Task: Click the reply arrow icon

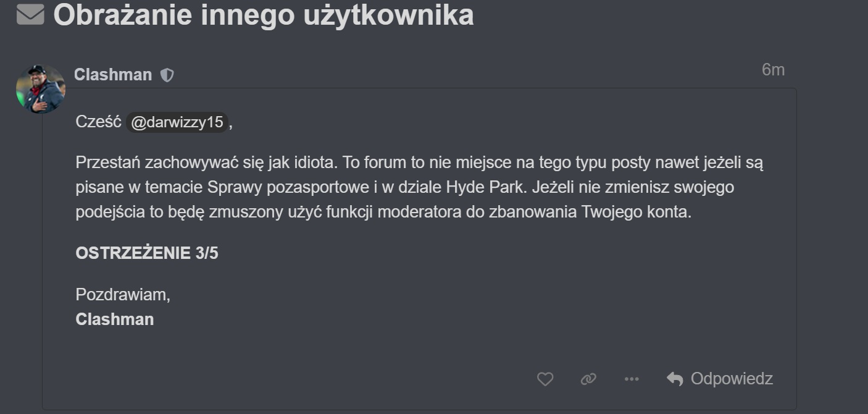Action: click(675, 379)
